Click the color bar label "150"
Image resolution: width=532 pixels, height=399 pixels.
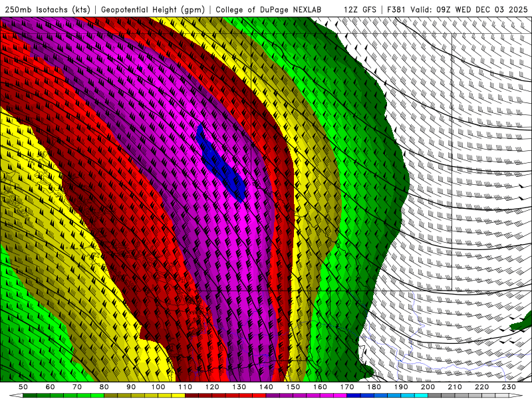[x=293, y=387]
